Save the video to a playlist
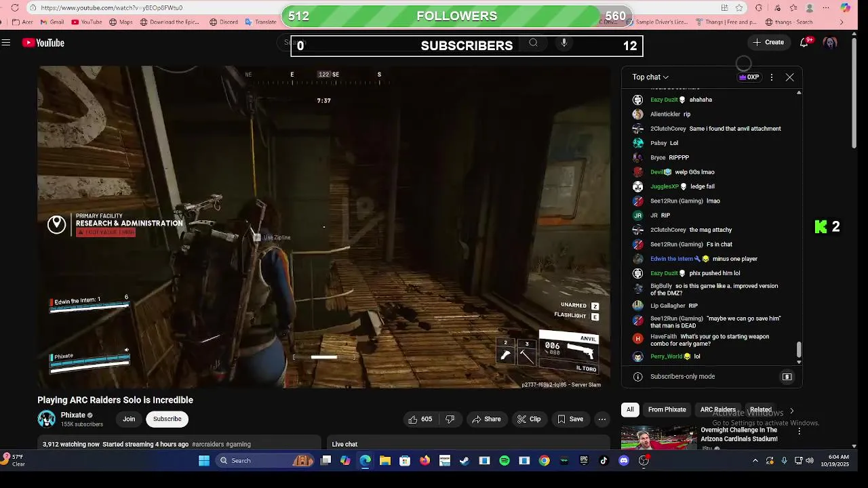This screenshot has width=868, height=488. (570, 419)
